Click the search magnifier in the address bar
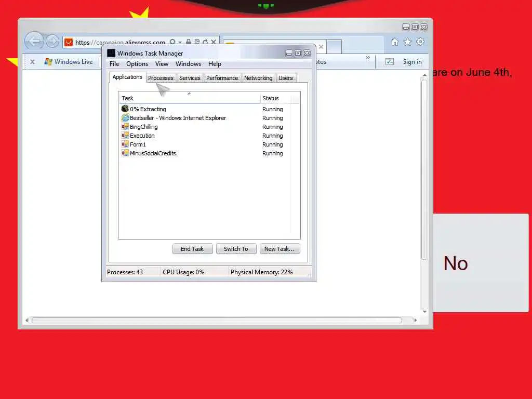532x399 pixels. click(x=172, y=42)
